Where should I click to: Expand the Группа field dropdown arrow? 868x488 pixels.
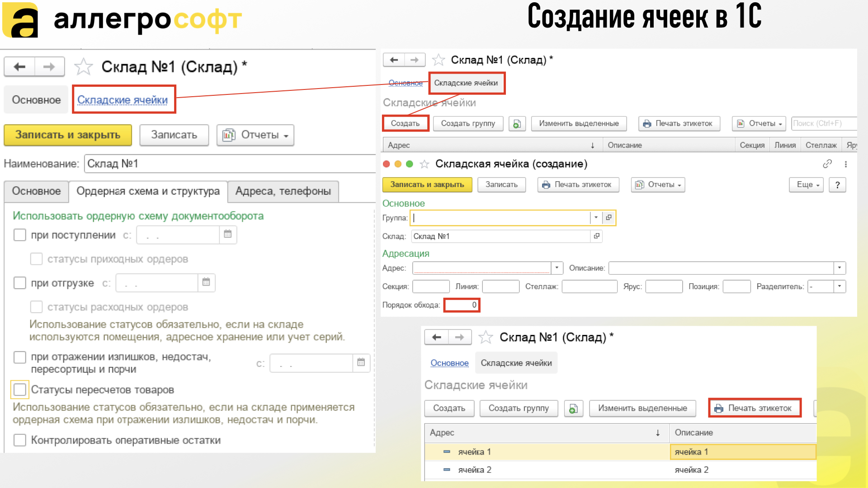[x=596, y=217]
